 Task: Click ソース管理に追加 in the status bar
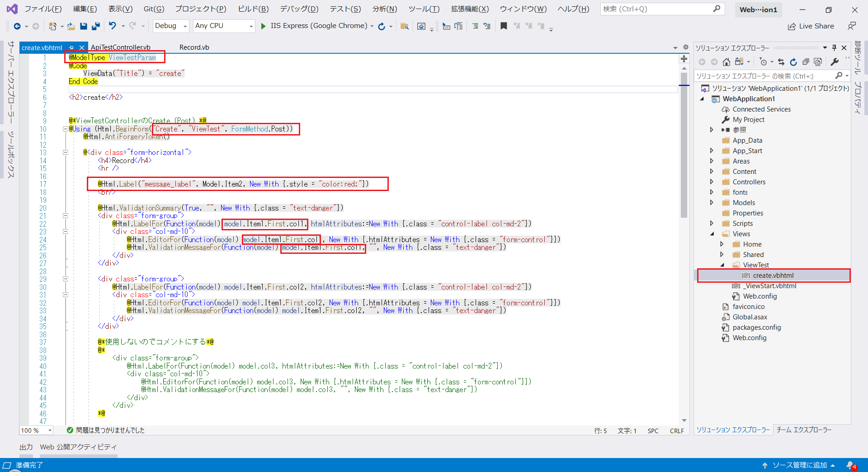(x=799, y=465)
